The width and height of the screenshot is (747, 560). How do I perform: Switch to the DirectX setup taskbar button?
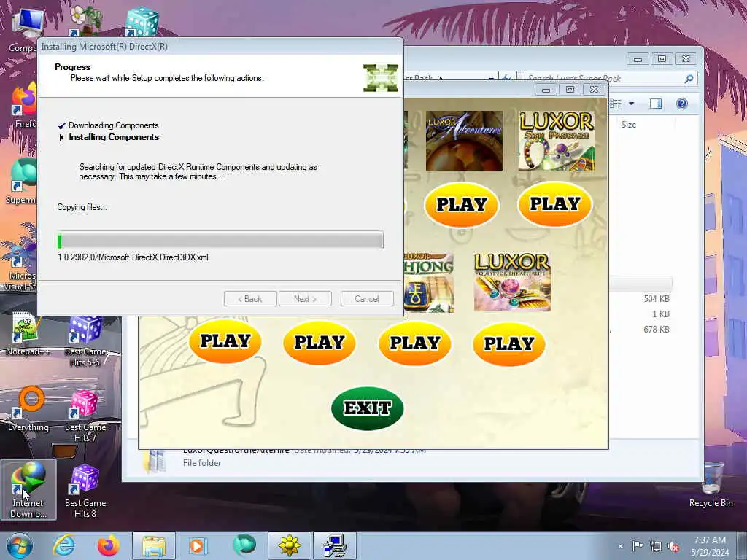coord(335,545)
